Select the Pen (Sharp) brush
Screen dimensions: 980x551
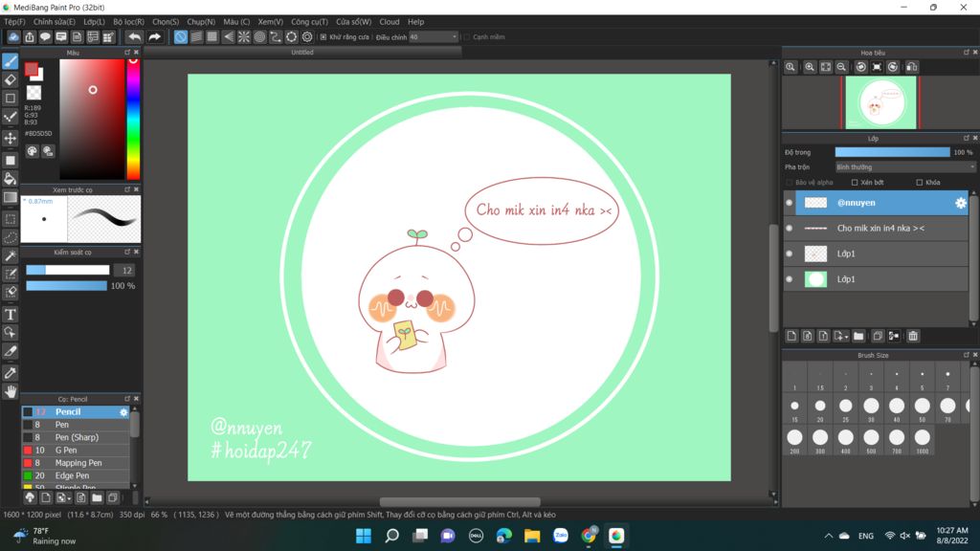pyautogui.click(x=76, y=437)
